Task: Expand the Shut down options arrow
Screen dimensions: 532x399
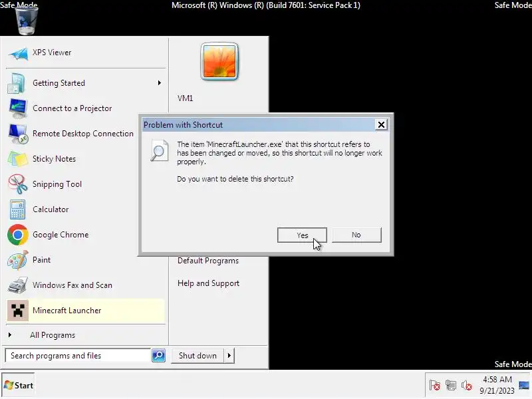Action: click(229, 356)
